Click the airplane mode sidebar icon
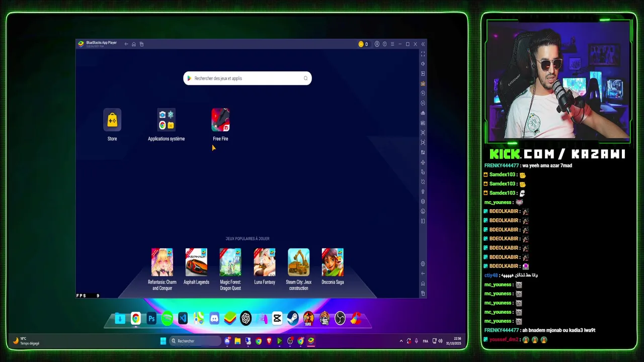Image resolution: width=644 pixels, height=362 pixels. point(423,162)
